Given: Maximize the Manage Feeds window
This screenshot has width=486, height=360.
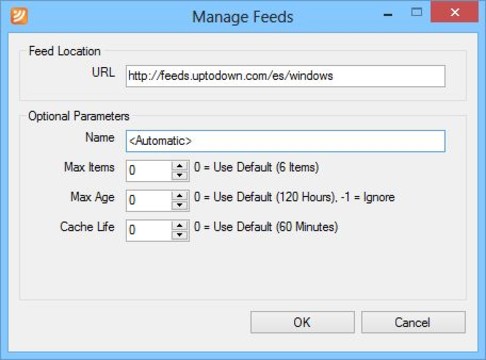Looking at the screenshot, I should (416, 13).
